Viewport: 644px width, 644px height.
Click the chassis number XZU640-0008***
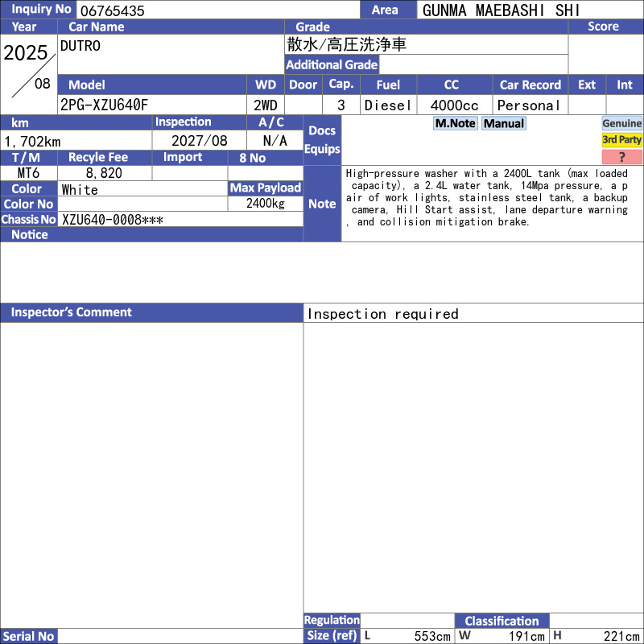(x=113, y=220)
